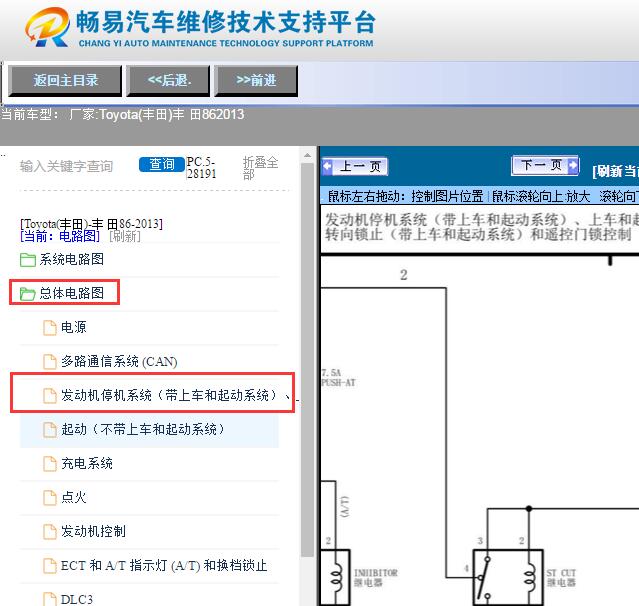Click the document icon beside 发动机停机系统
The width and height of the screenshot is (639, 606).
(x=50, y=396)
